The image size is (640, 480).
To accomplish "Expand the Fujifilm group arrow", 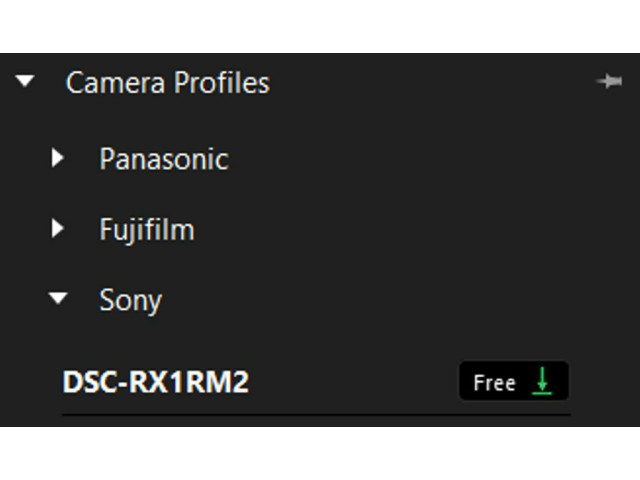I will [58, 229].
